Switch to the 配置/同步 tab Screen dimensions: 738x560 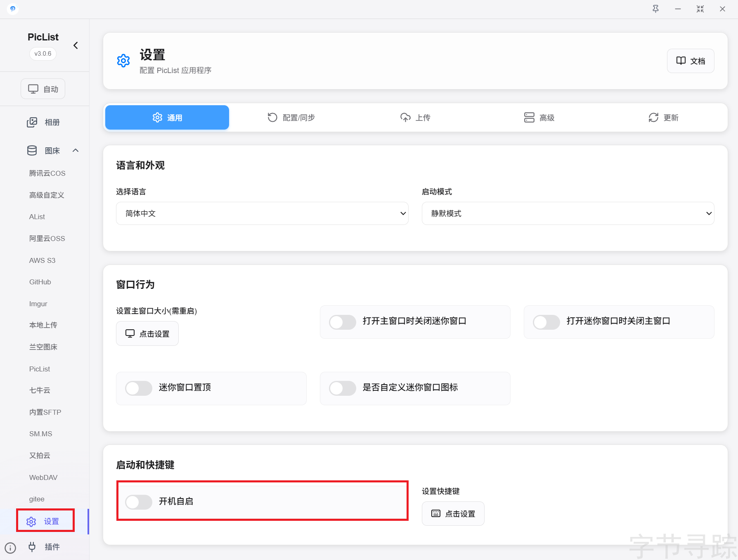click(291, 118)
